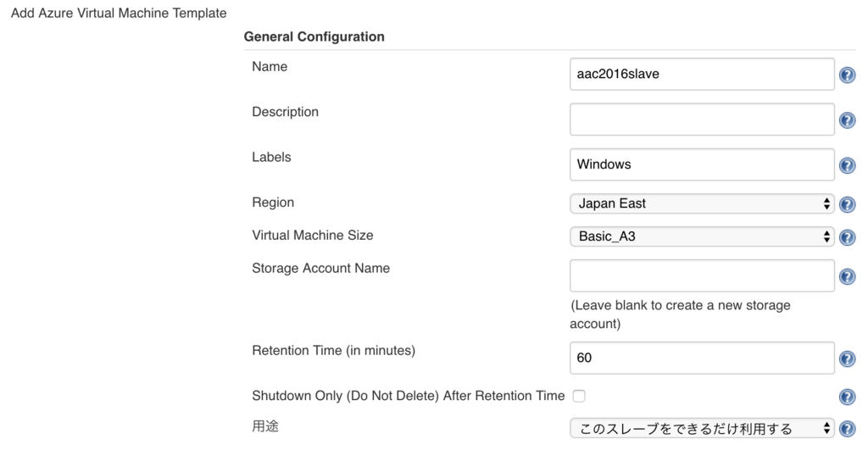Click the General Configuration heading
868x450 pixels.
click(314, 36)
